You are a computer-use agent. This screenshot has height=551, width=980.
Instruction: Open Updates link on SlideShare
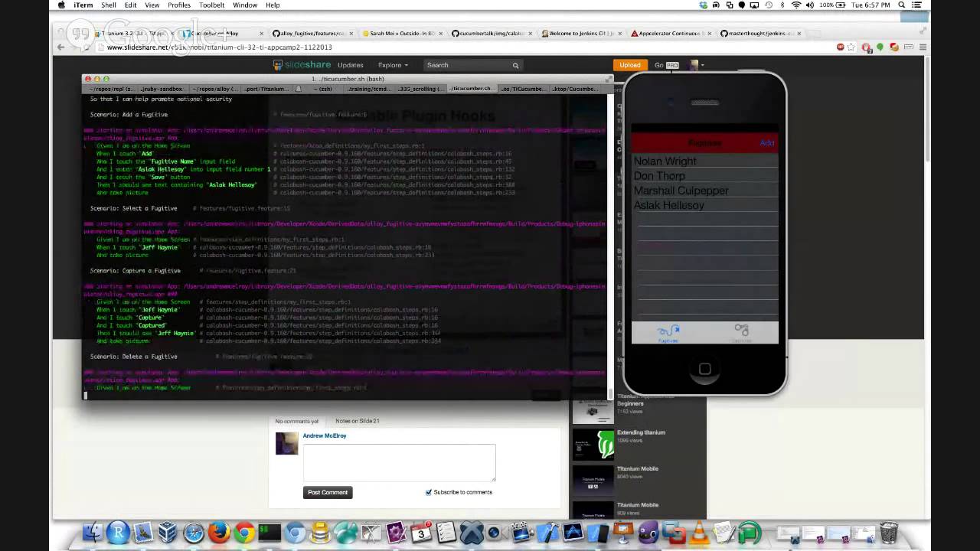[351, 65]
